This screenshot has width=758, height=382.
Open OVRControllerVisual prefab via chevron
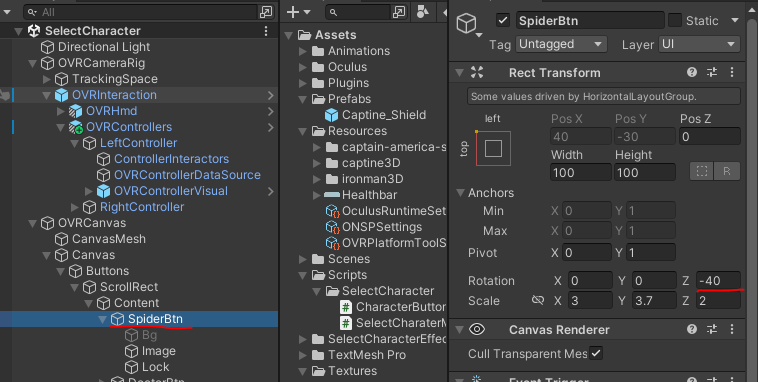click(x=271, y=191)
